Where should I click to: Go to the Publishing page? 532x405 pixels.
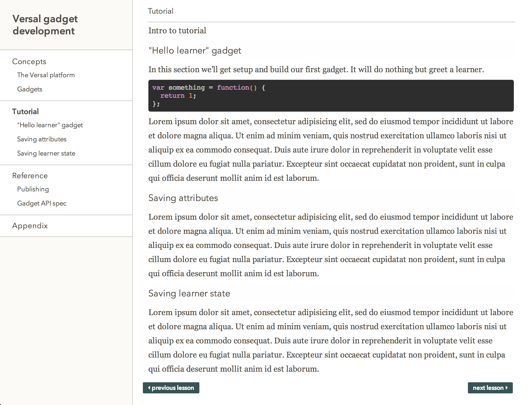pyautogui.click(x=33, y=189)
